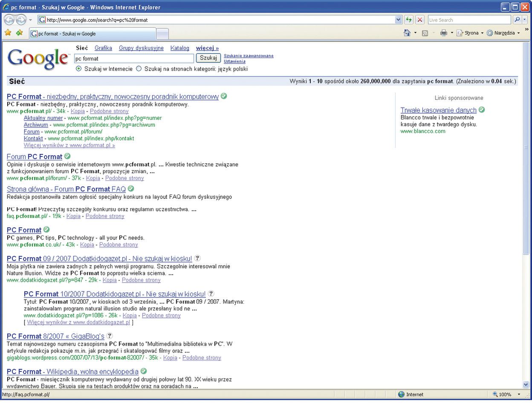The height and width of the screenshot is (409, 532).
Task: Open Home button dropdown arrow
Action: (x=415, y=33)
